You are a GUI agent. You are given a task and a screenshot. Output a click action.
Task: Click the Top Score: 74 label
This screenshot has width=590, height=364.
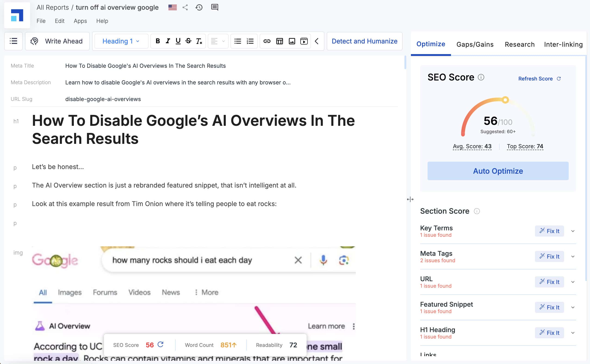525,146
